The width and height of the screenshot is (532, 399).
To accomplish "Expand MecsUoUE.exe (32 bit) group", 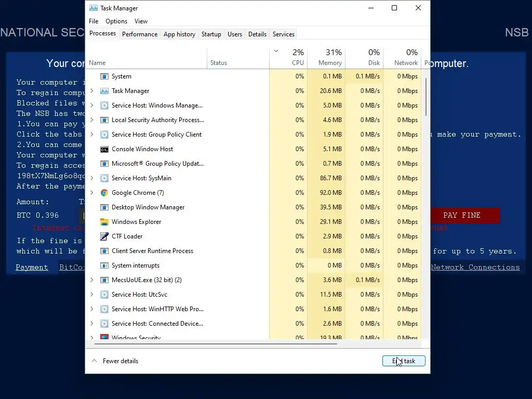I will [91, 280].
